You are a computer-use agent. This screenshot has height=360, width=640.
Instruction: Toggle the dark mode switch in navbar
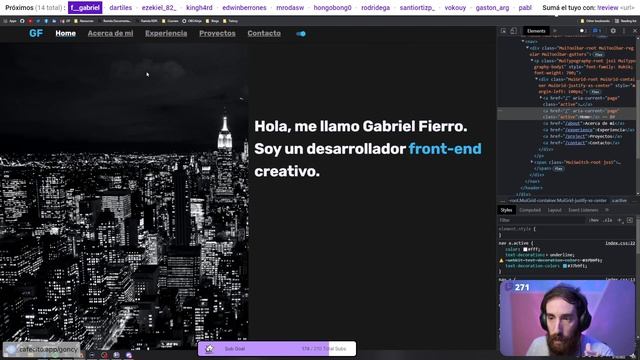(x=301, y=34)
